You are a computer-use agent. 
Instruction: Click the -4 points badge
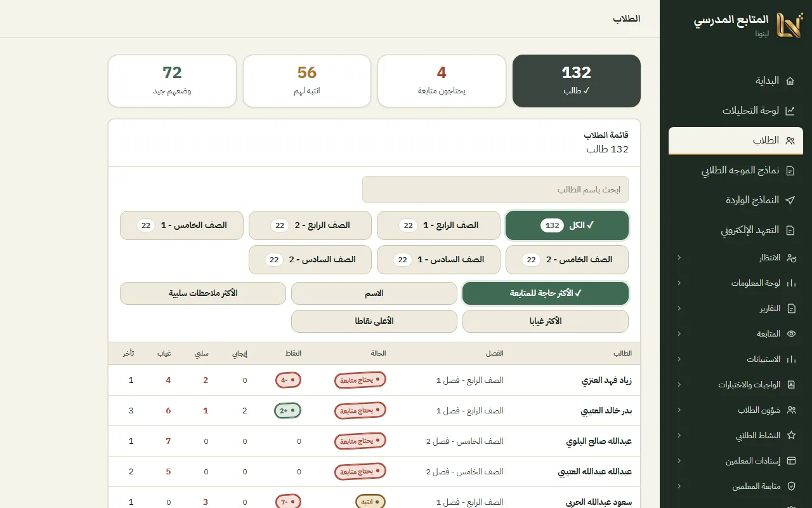click(288, 380)
